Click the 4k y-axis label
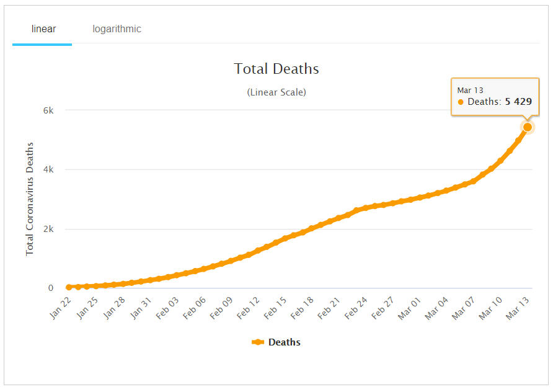The image size is (553, 392). [48, 169]
